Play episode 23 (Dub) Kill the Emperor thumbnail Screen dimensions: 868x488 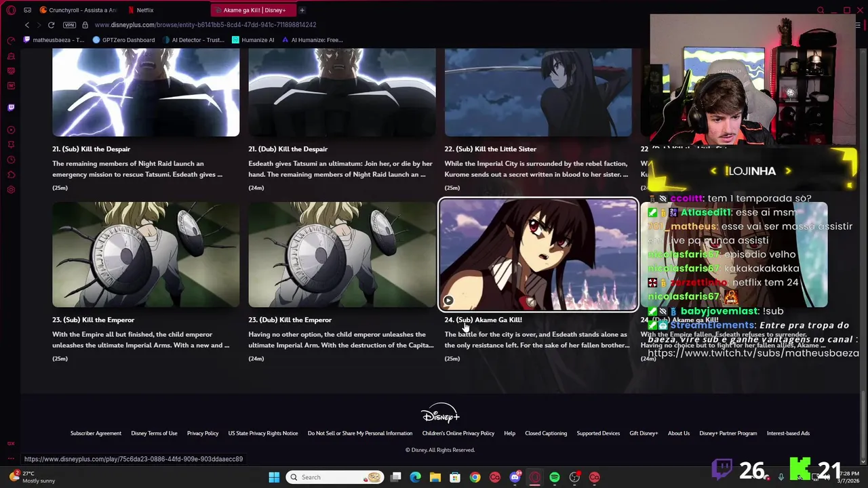342,255
